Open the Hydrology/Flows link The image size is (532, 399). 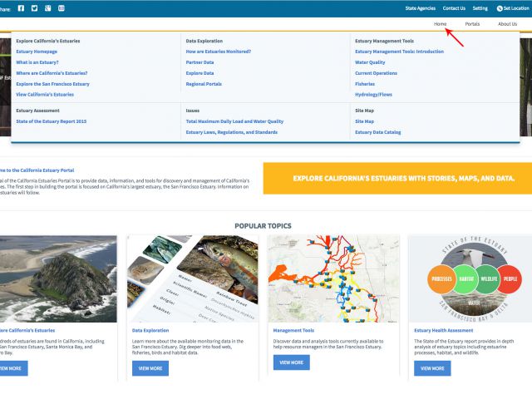(x=373, y=95)
